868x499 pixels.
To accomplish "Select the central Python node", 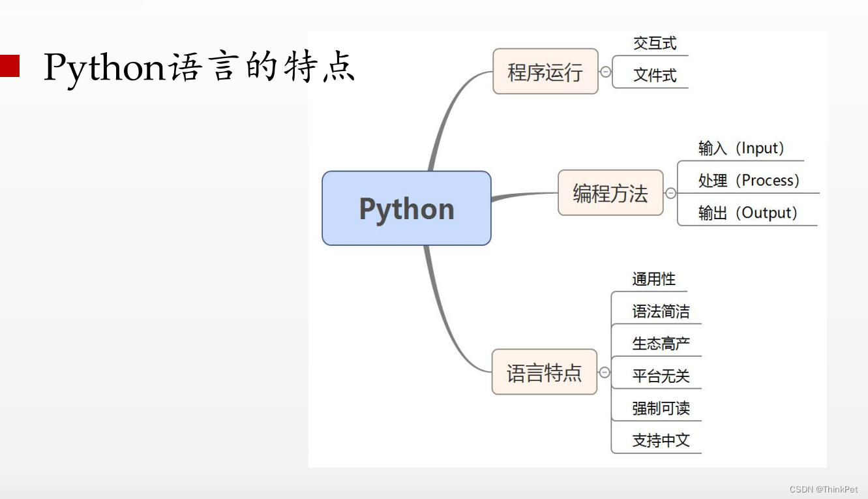I will click(x=406, y=208).
